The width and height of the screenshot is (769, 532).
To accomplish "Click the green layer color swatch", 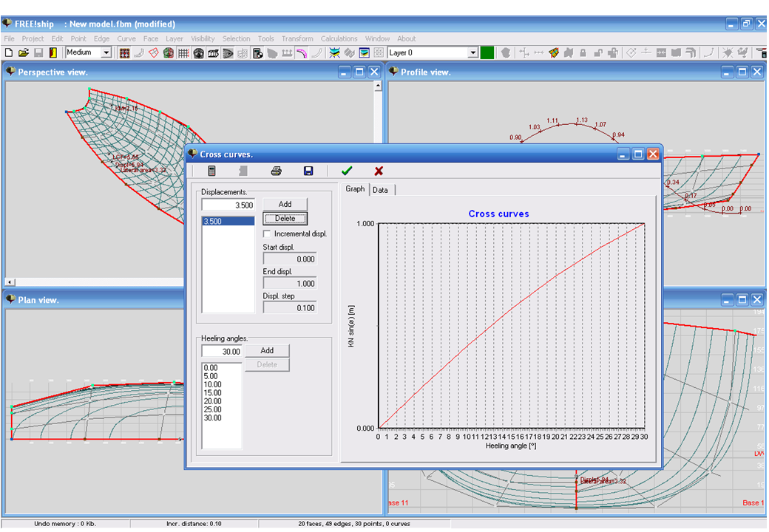I will (487, 52).
